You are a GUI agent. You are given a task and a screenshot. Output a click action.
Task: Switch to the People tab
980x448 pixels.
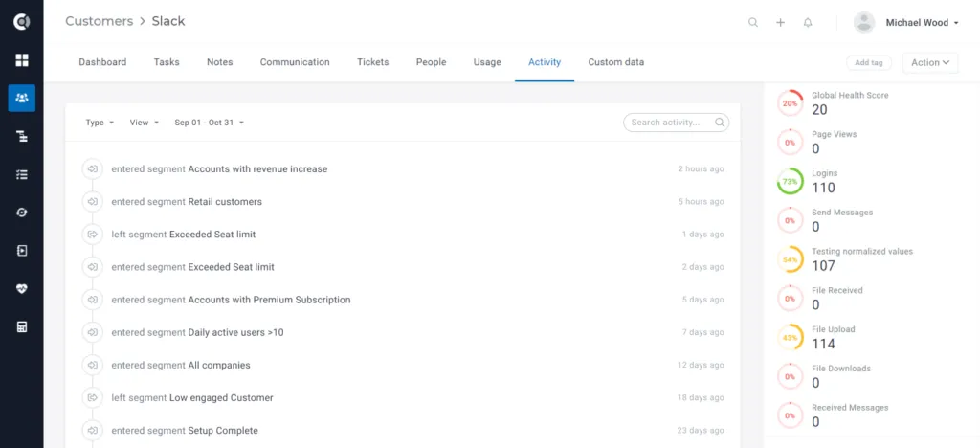pos(432,62)
